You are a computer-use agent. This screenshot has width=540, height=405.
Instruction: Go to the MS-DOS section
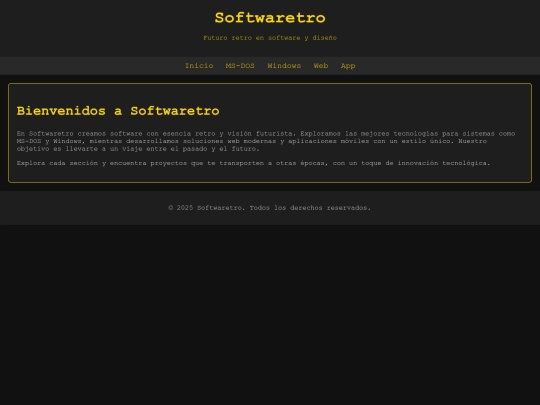click(240, 66)
